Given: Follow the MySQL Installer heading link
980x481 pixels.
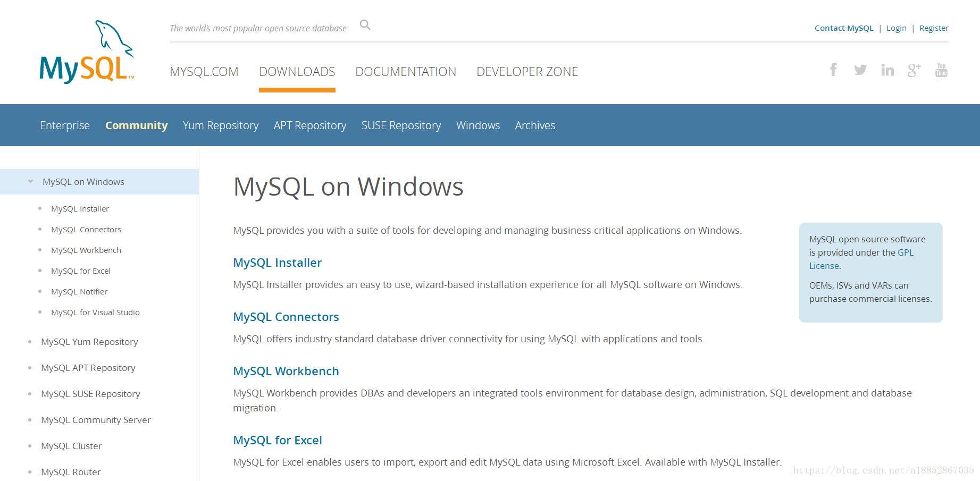Looking at the screenshot, I should [x=277, y=263].
